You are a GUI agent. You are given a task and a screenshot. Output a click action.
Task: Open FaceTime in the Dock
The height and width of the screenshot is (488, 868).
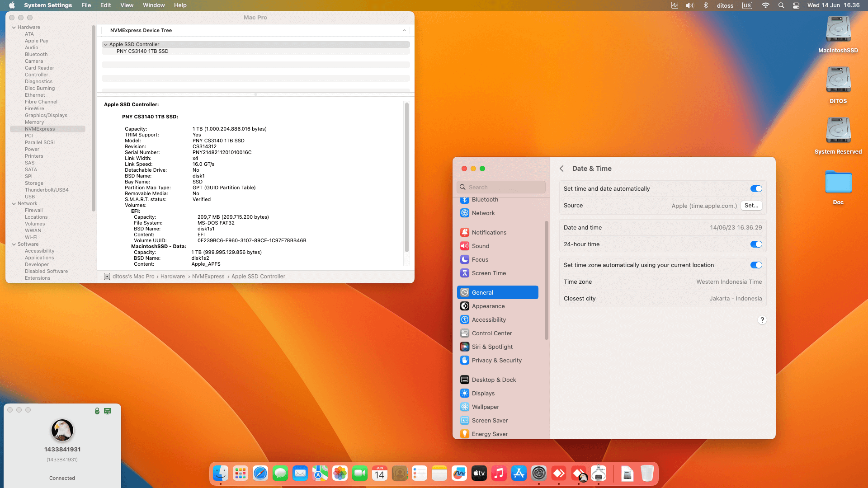tap(360, 474)
